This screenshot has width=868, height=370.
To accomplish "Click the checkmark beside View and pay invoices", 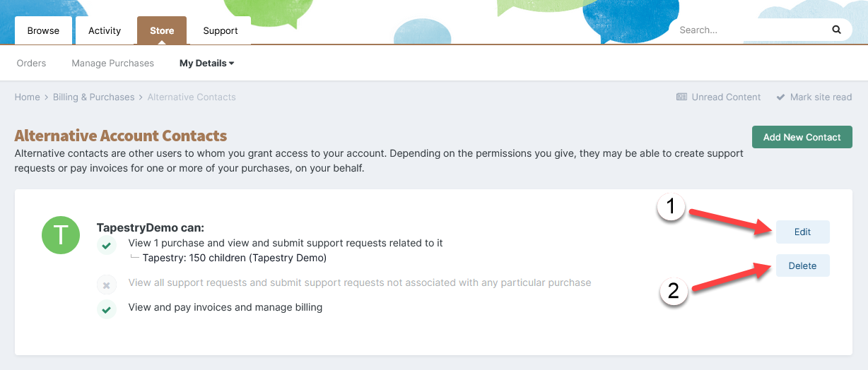I will click(107, 309).
